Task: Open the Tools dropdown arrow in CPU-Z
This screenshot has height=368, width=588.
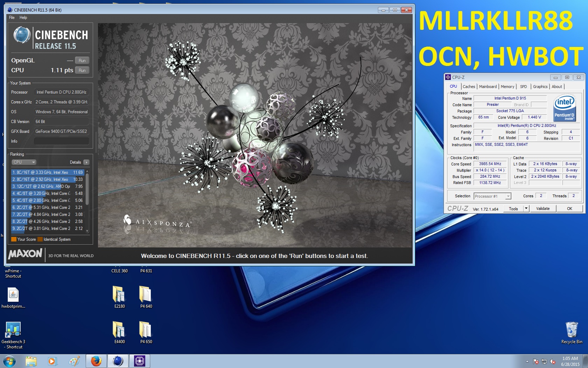Action: click(526, 209)
